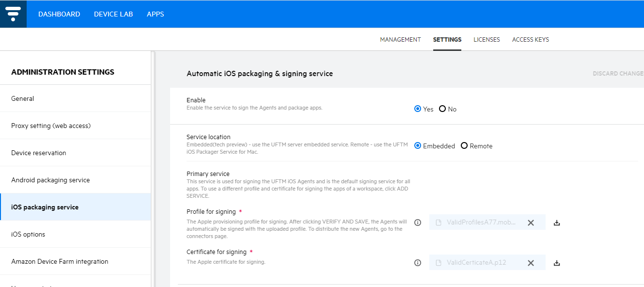Download the signing profile file
Image resolution: width=644 pixels, height=287 pixels.
click(x=557, y=223)
